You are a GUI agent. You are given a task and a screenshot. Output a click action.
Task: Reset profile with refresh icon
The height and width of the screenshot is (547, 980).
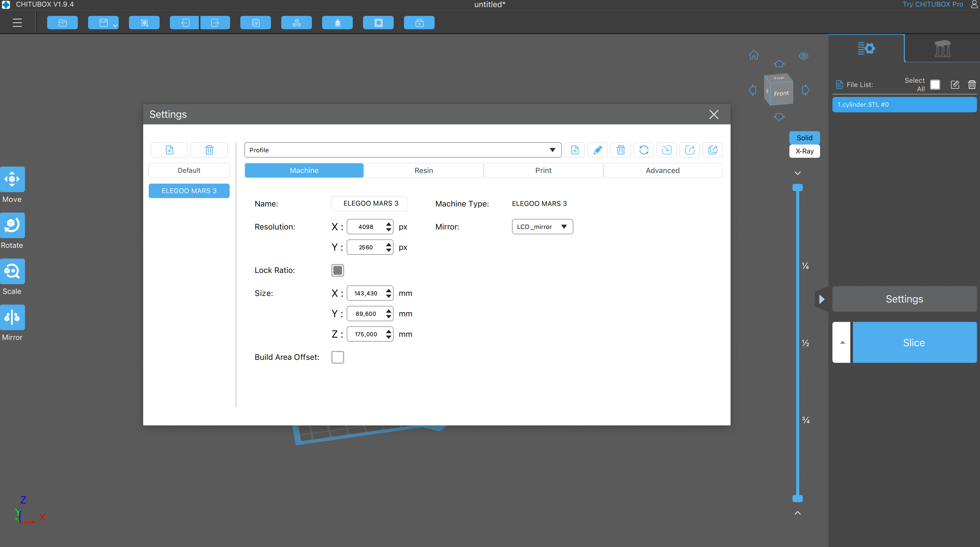point(644,150)
